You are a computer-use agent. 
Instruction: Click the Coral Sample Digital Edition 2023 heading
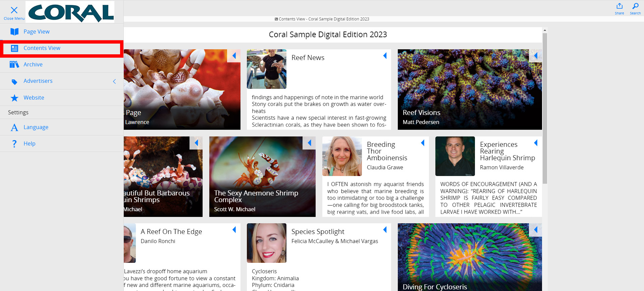pyautogui.click(x=328, y=35)
